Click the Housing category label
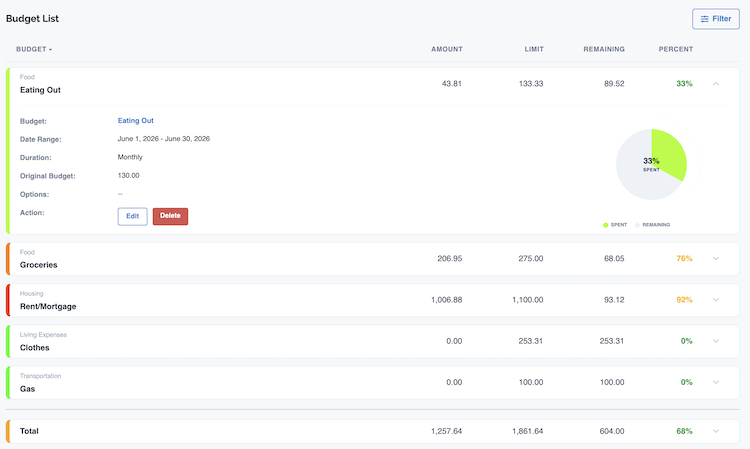The image size is (750, 449). click(x=31, y=294)
